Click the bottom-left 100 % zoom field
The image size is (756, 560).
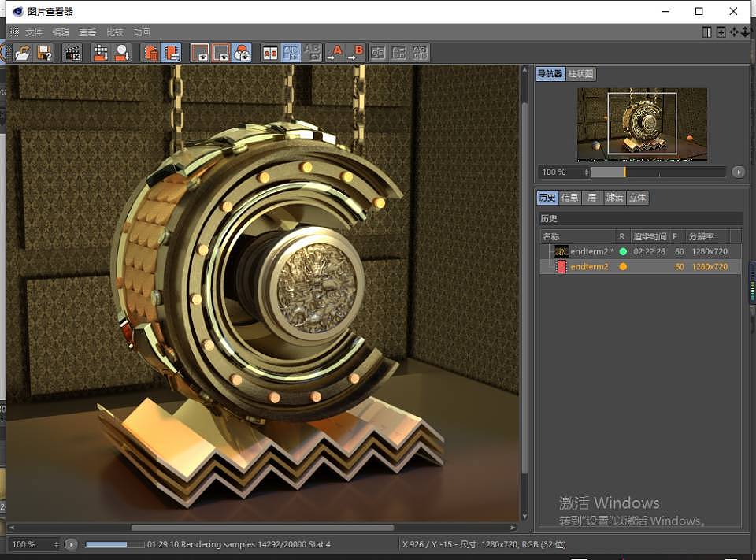click(x=30, y=544)
